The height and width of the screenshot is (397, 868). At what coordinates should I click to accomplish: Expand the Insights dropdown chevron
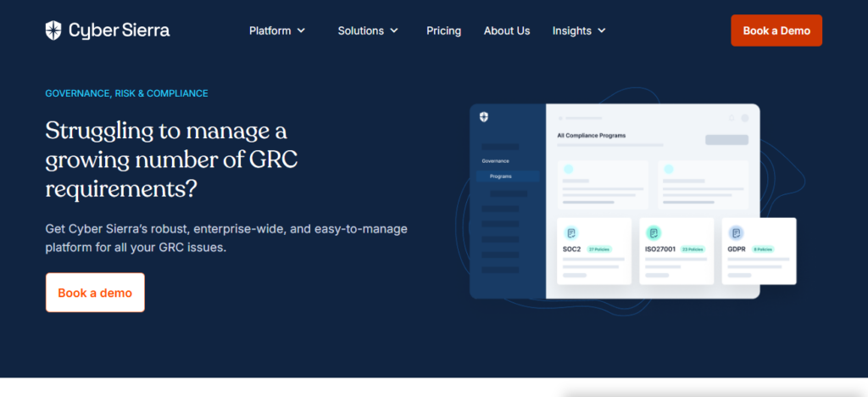point(602,31)
